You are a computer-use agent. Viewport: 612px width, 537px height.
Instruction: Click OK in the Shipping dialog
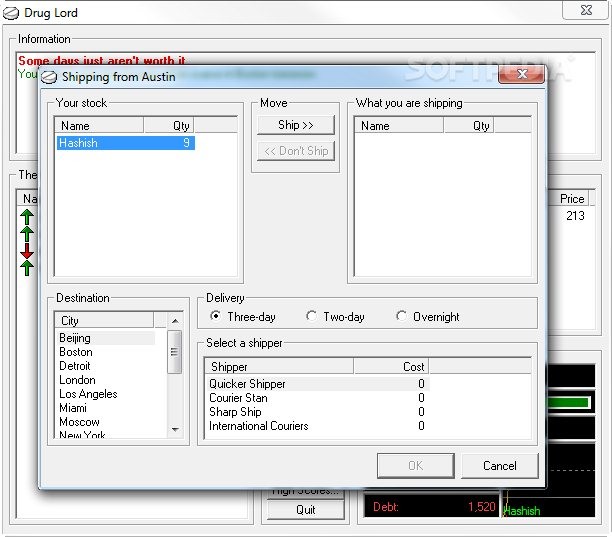click(416, 466)
